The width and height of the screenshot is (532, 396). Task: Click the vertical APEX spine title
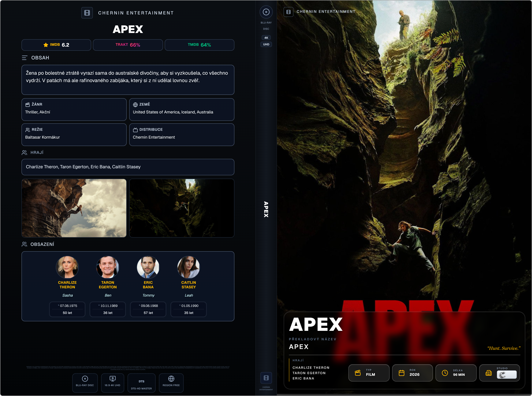(266, 209)
